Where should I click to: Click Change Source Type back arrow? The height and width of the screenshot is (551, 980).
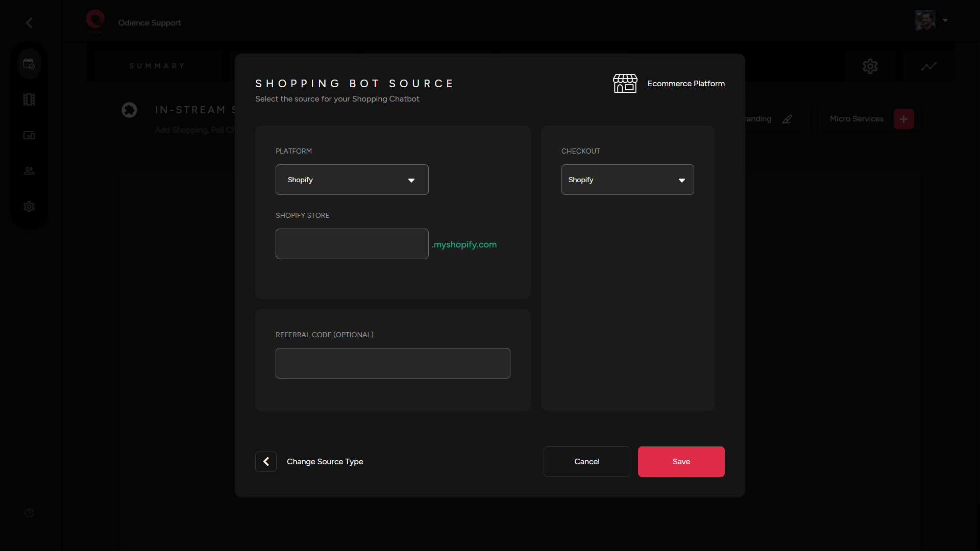pyautogui.click(x=266, y=462)
